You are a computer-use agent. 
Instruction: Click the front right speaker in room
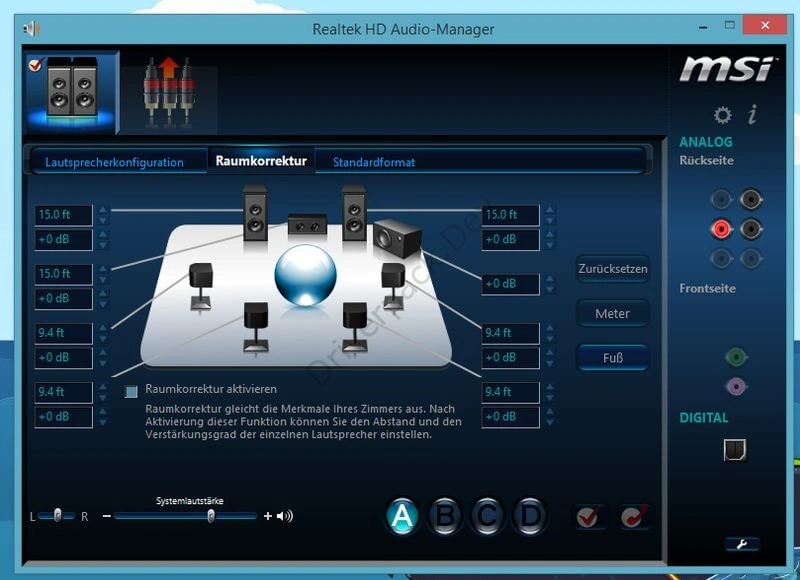tap(354, 213)
